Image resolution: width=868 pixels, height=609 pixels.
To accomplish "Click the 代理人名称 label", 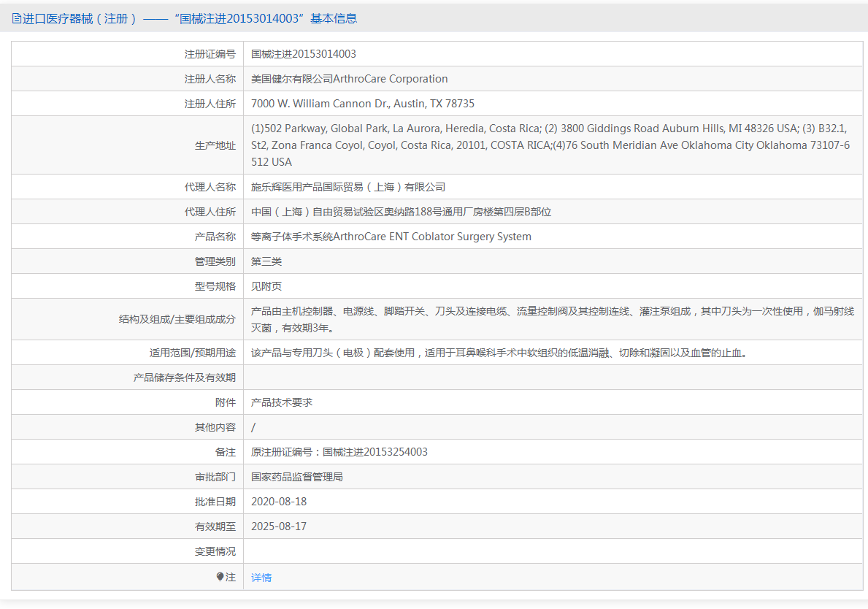I will [210, 187].
